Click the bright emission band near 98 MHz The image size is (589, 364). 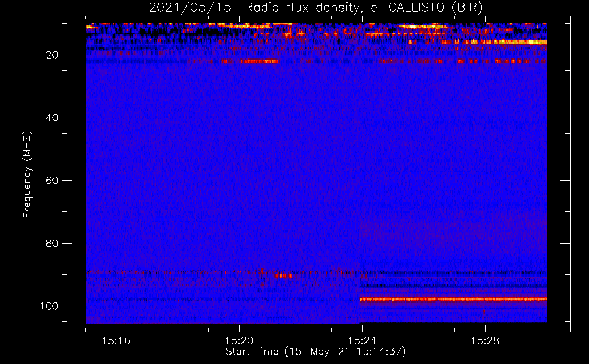point(453,300)
